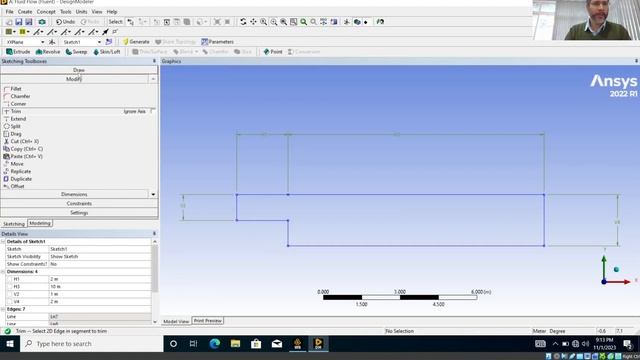The width and height of the screenshot is (640, 360).
Task: Switch to the Model View tab
Action: [x=176, y=322]
